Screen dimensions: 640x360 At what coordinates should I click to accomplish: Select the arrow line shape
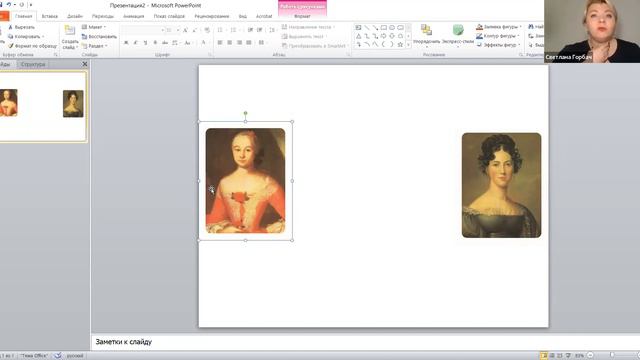coord(375,28)
